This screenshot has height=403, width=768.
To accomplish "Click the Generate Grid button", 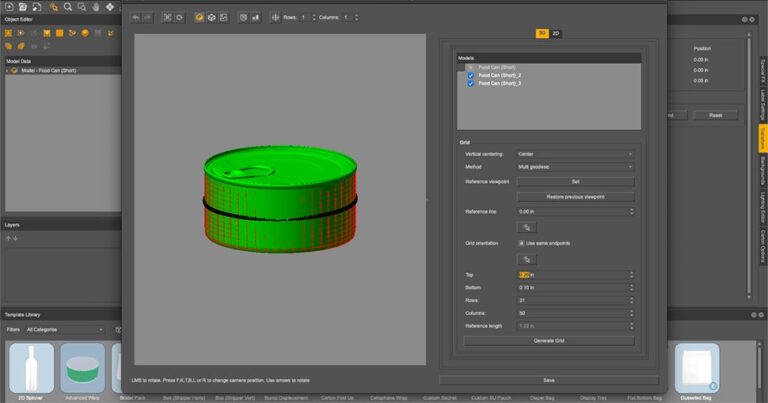I will coord(549,341).
